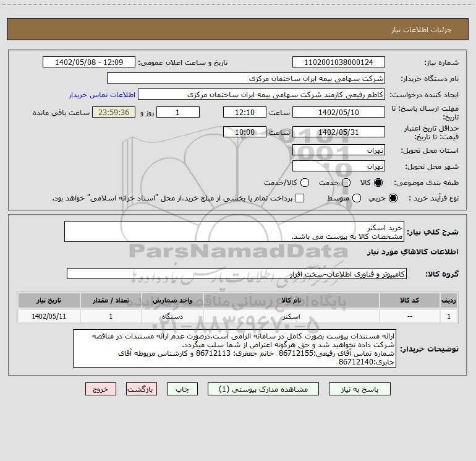Click مشاهده مدارک پیوستی (1) button
The image size is (476, 461).
coord(263,389)
